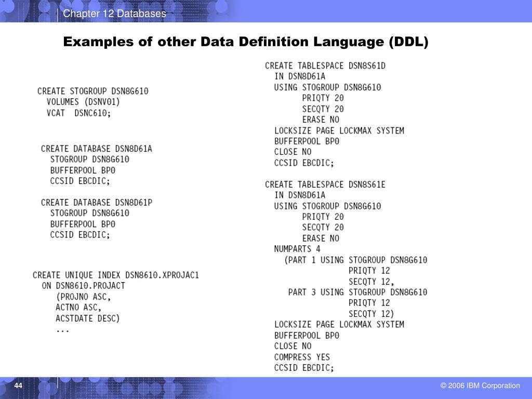Click the 'Chapter 12 Databases' header text

[114, 14]
